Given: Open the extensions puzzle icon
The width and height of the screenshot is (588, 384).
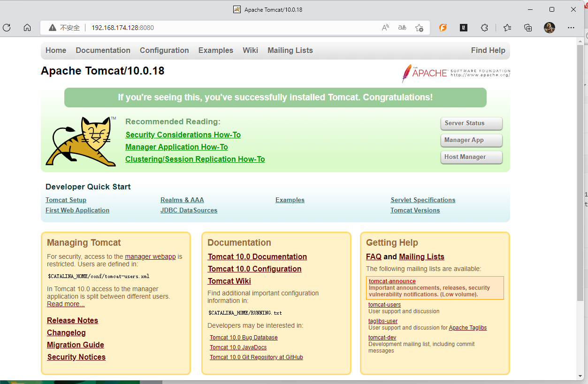Looking at the screenshot, I should (484, 28).
